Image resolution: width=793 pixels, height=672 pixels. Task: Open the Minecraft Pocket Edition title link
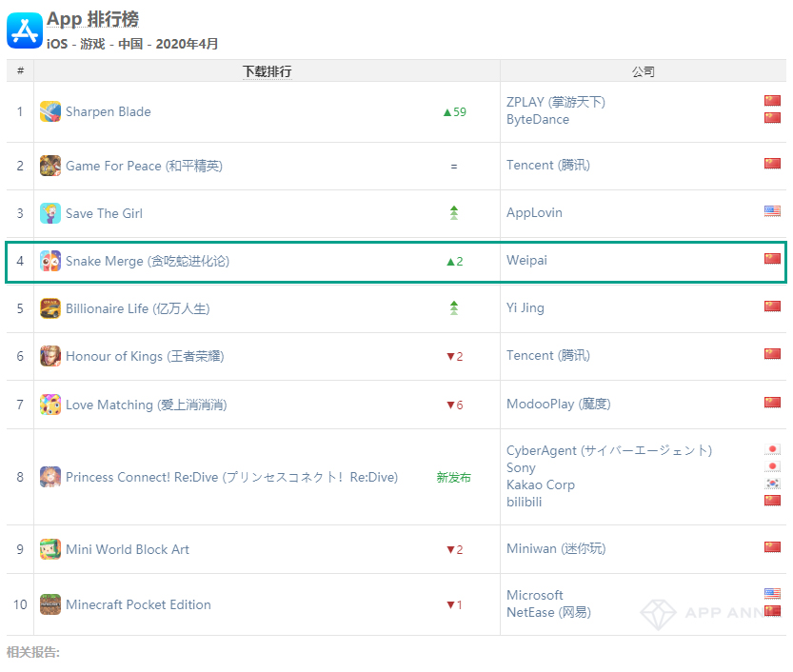[138, 604]
